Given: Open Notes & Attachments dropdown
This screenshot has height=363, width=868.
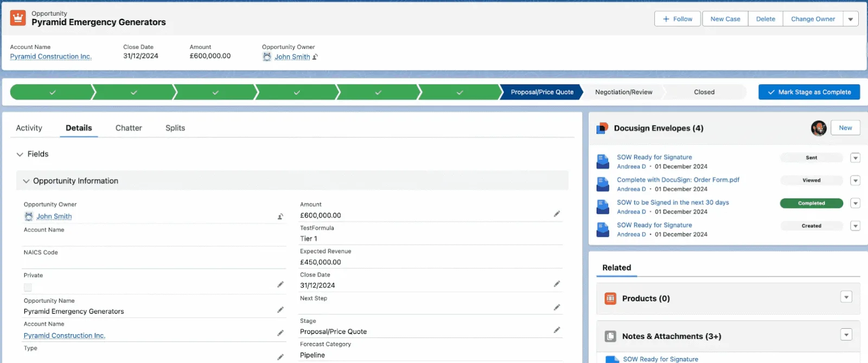Looking at the screenshot, I should click(x=846, y=335).
